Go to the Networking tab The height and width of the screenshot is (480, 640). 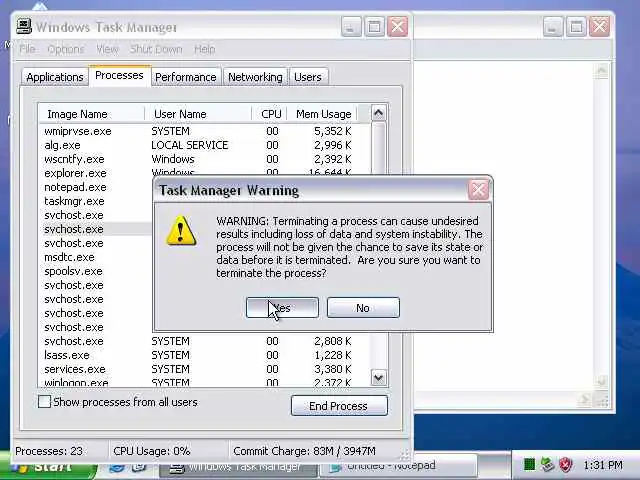255,77
